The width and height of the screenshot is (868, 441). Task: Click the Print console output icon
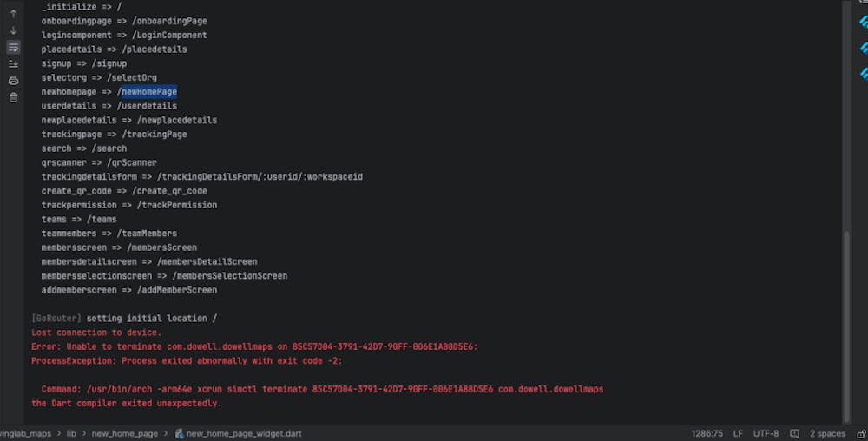click(x=13, y=80)
